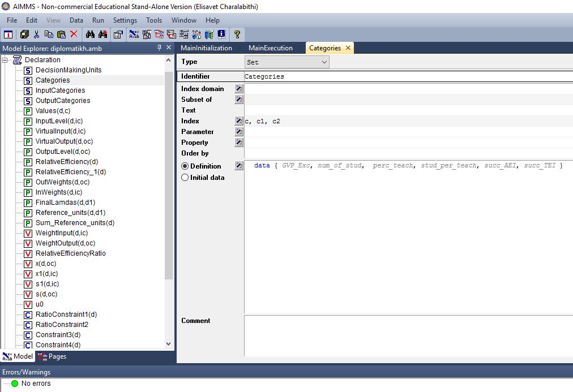
Task: Select the Initial data radio button
Action: [185, 178]
